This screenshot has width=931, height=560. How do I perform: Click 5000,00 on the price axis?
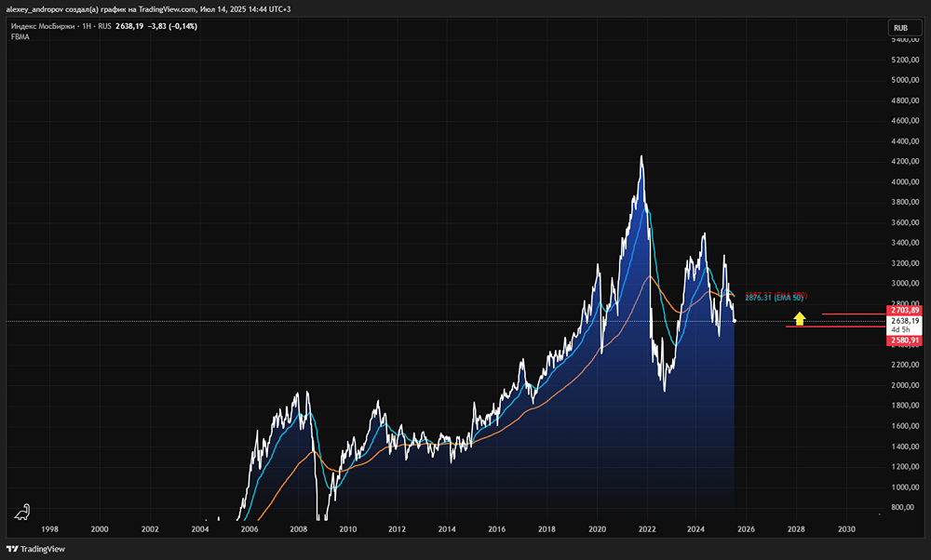click(905, 80)
